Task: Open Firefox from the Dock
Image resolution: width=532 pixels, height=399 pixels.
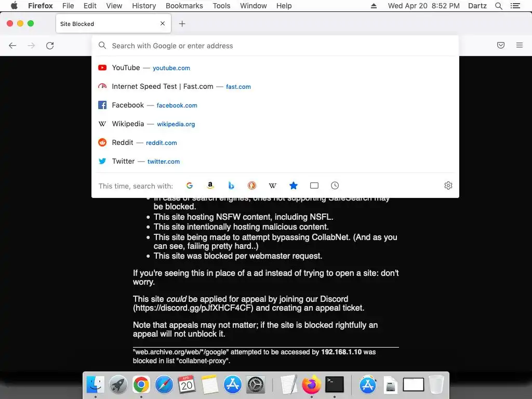Action: [x=312, y=384]
